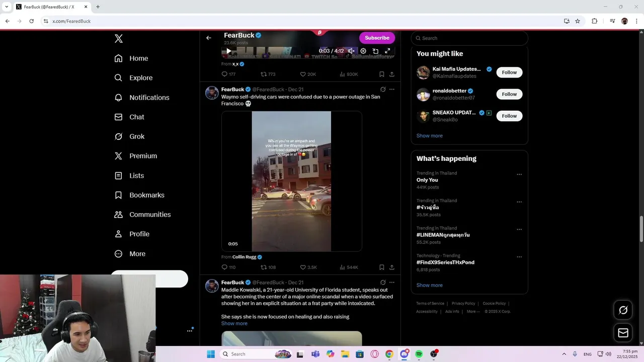
Task: Open Chat from the sidebar
Action: (129, 117)
